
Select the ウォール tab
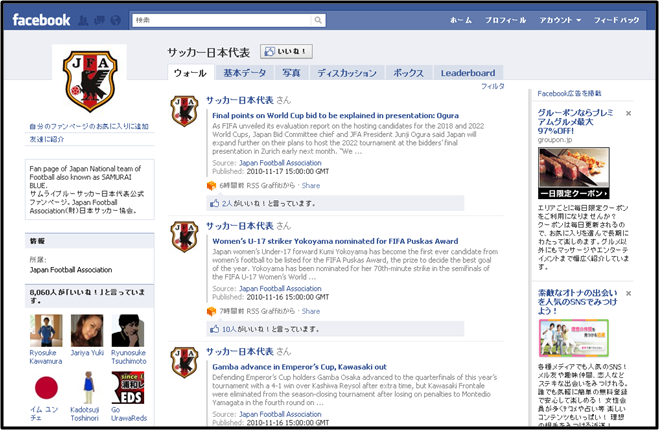pos(190,73)
